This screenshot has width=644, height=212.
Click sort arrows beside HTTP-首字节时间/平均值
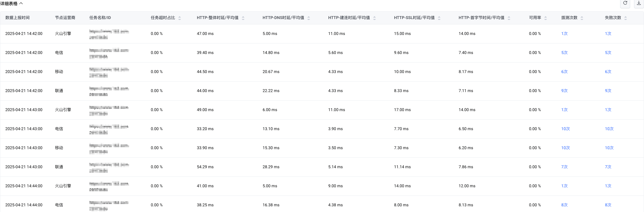click(x=509, y=18)
